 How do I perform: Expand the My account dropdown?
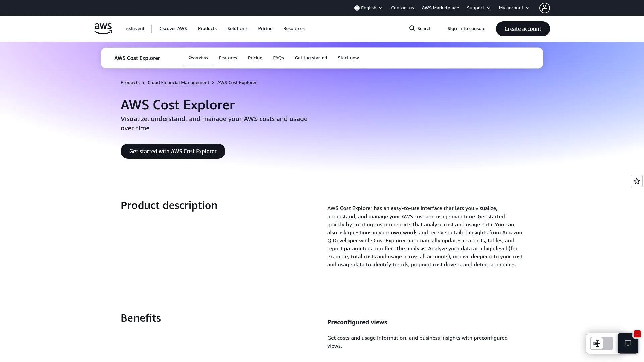pyautogui.click(x=514, y=8)
